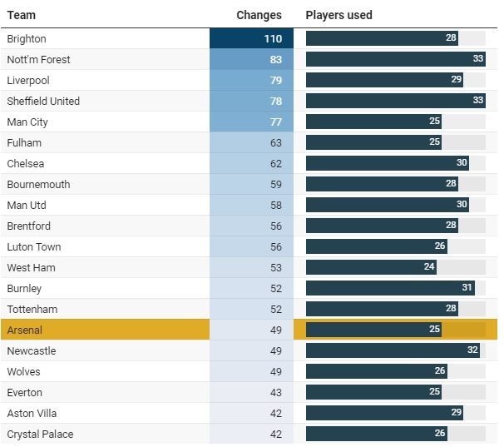Click Man City's 77 changes cell
This screenshot has height=447, width=504.
251,122
